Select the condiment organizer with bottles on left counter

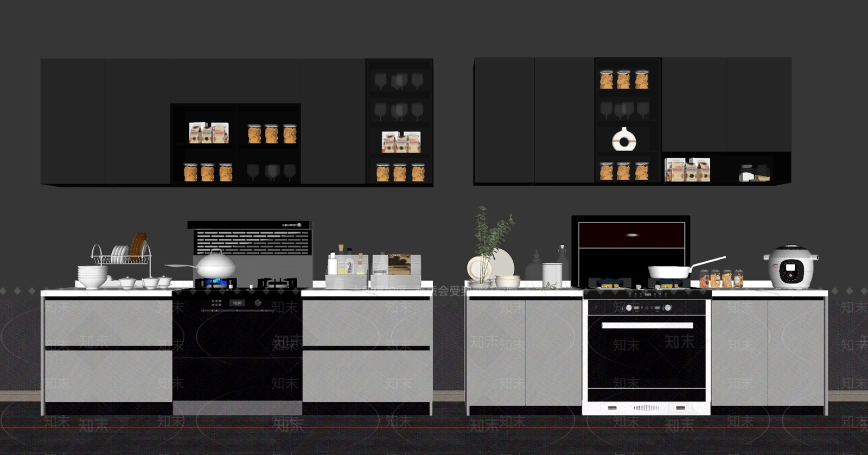click(347, 266)
